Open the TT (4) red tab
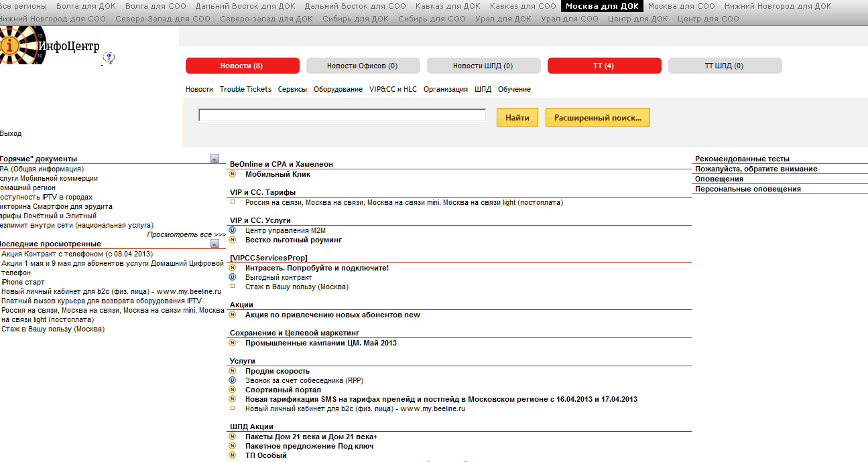The image size is (868, 462). coord(605,66)
